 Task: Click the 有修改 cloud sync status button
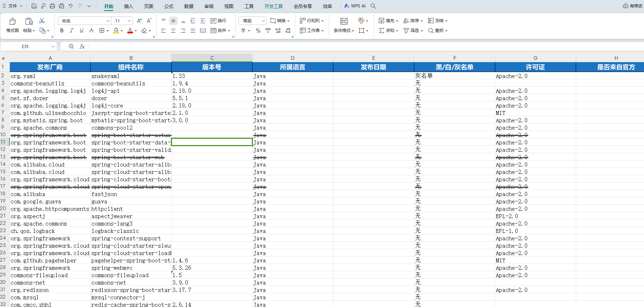(633, 6)
